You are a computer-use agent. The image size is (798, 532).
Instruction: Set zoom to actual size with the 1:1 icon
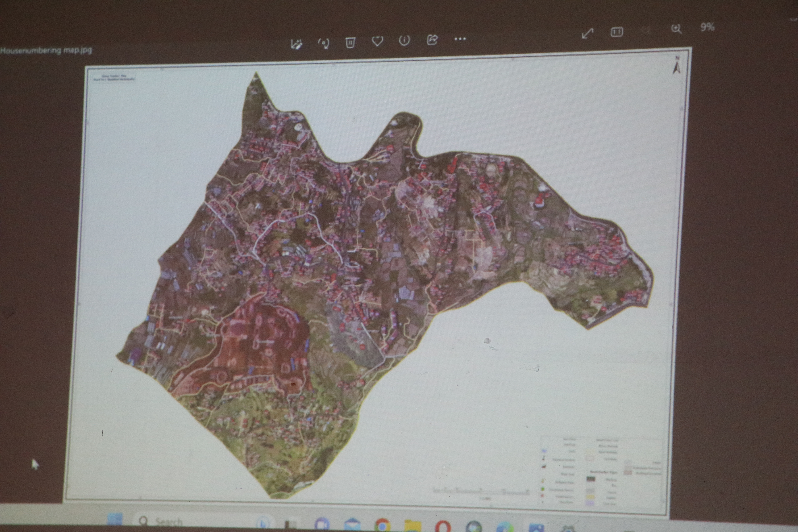[x=617, y=32]
